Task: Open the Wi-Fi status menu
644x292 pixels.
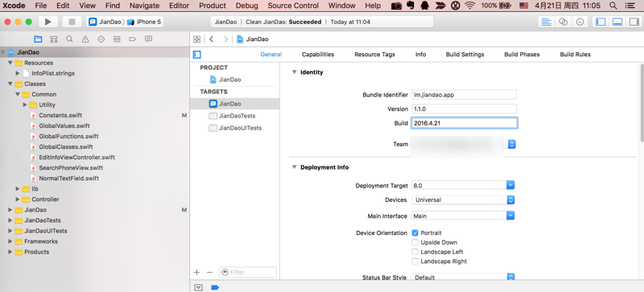Action: 470,6
